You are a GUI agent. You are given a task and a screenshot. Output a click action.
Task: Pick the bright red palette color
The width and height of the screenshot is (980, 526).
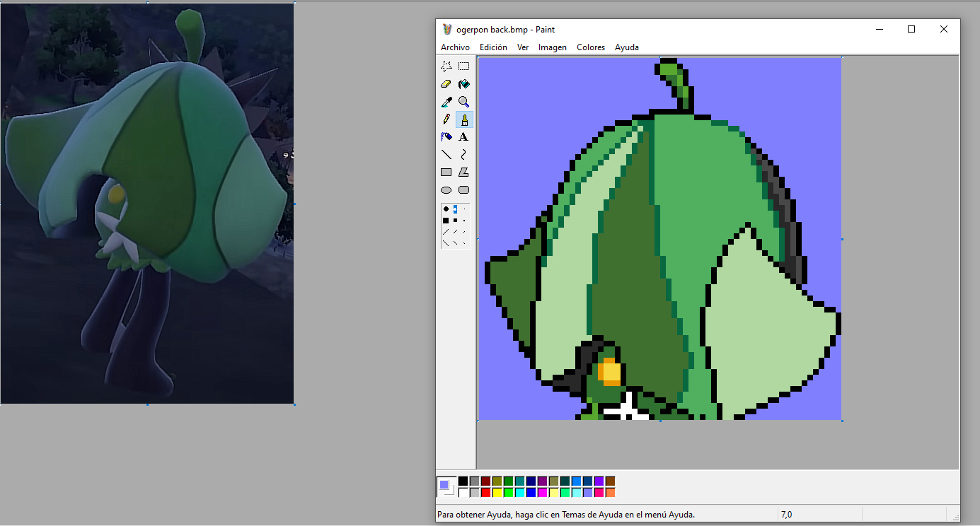pyautogui.click(x=485, y=492)
